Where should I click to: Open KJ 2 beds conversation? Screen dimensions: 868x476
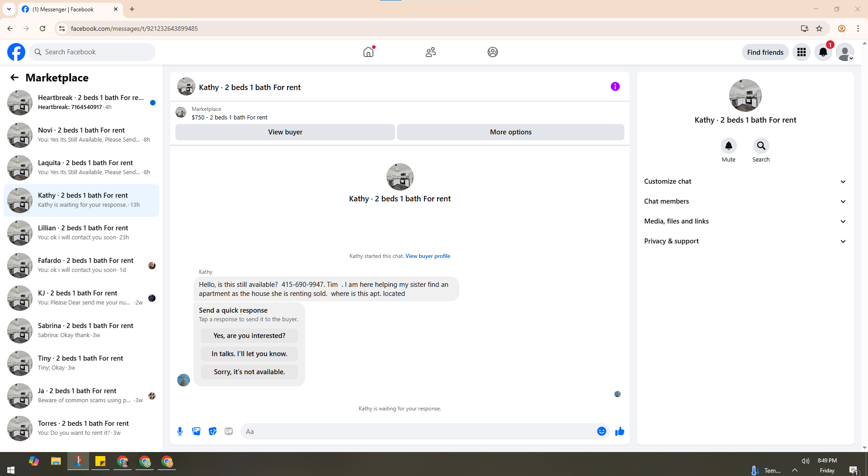[81, 298]
